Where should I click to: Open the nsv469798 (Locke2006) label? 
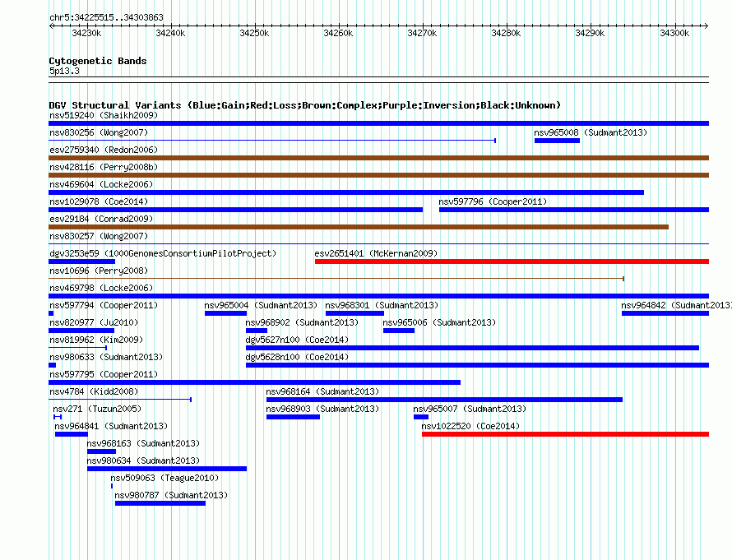101,288
